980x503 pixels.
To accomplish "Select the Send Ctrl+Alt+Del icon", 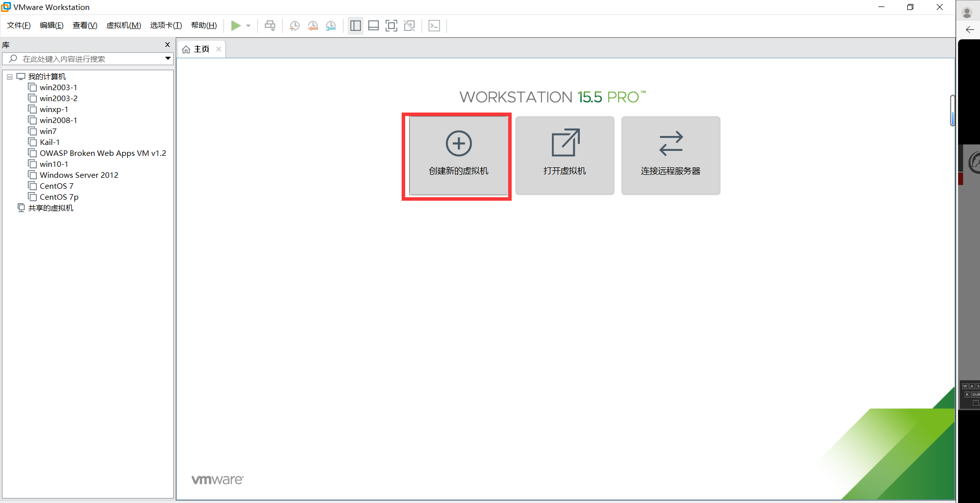I will [x=270, y=25].
